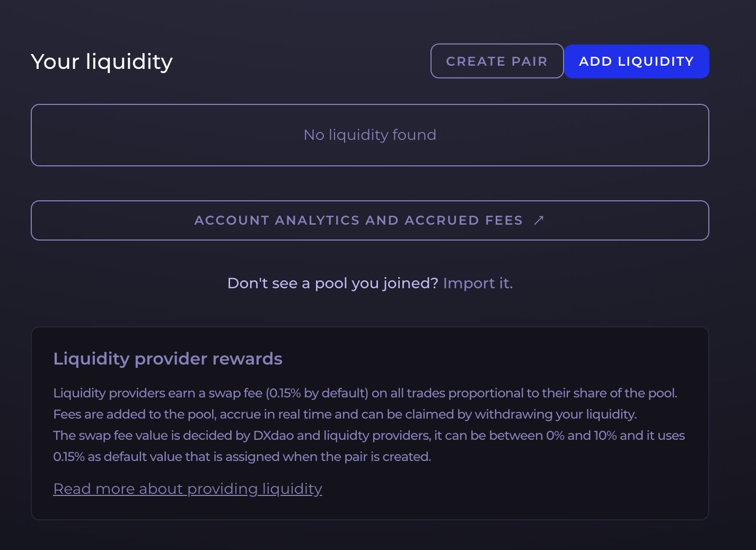Click the line starting The swap fee value
Image resolution: width=756 pixels, height=550 pixels.
(x=369, y=436)
